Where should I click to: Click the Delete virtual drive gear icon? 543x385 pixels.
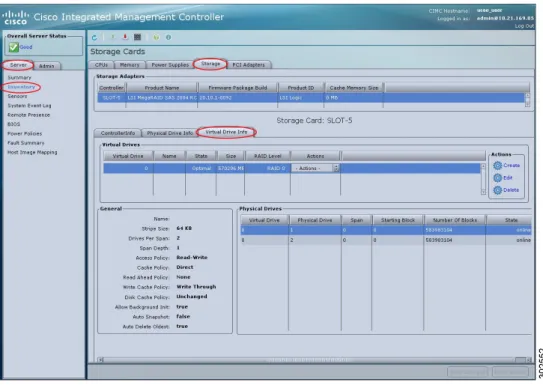tap(498, 190)
